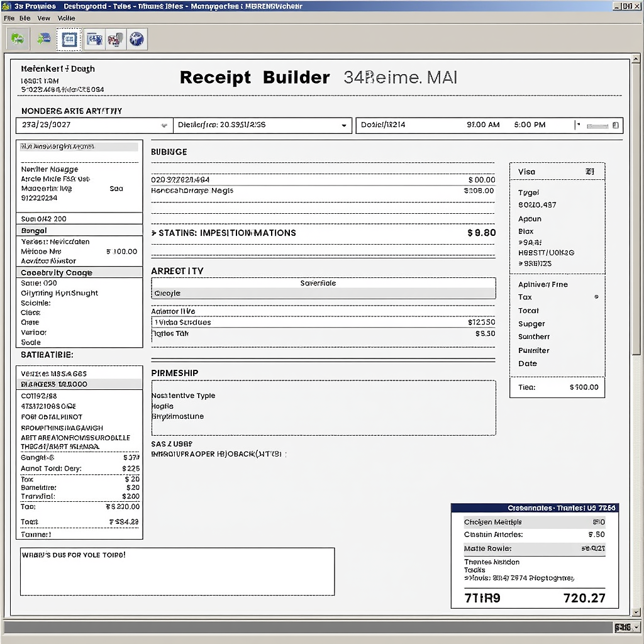This screenshot has width=644, height=644.
Task: Click the Clashtin Aitiades row
Action: (x=535, y=535)
